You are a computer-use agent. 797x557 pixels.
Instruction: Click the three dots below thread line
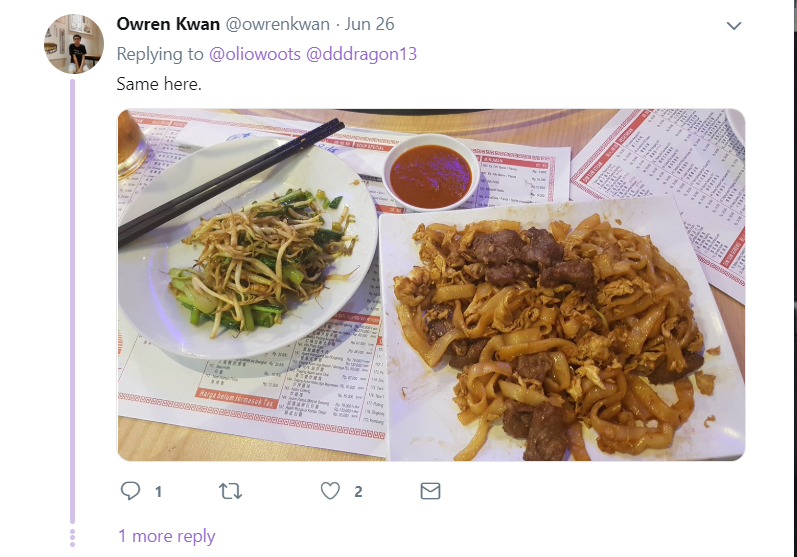(72, 538)
